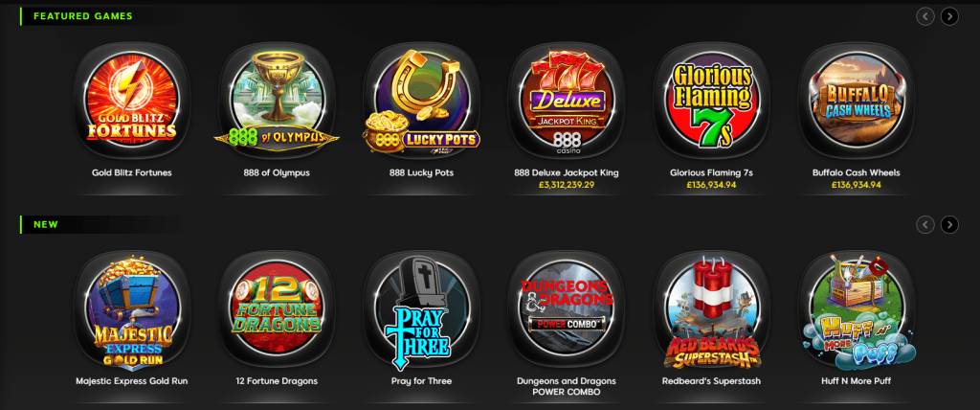Select the 12 Fortune Dragons icon
Viewport: 980px width, 410px height.
pyautogui.click(x=277, y=309)
